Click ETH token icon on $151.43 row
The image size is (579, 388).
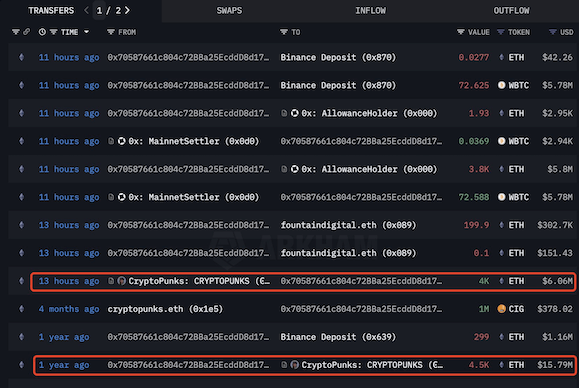click(x=501, y=253)
